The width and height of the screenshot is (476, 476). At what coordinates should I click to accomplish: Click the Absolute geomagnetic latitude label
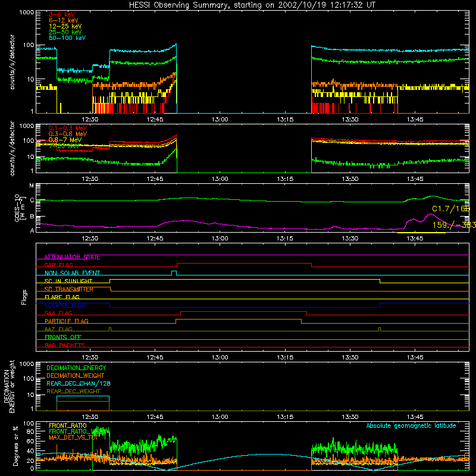[x=411, y=425]
